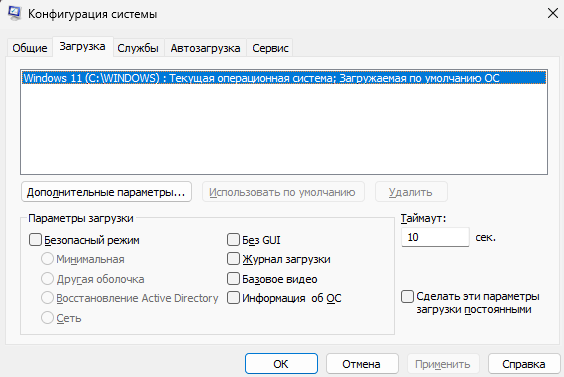Enable Журнал загрузки checkbox
The height and width of the screenshot is (377, 564).
click(233, 259)
